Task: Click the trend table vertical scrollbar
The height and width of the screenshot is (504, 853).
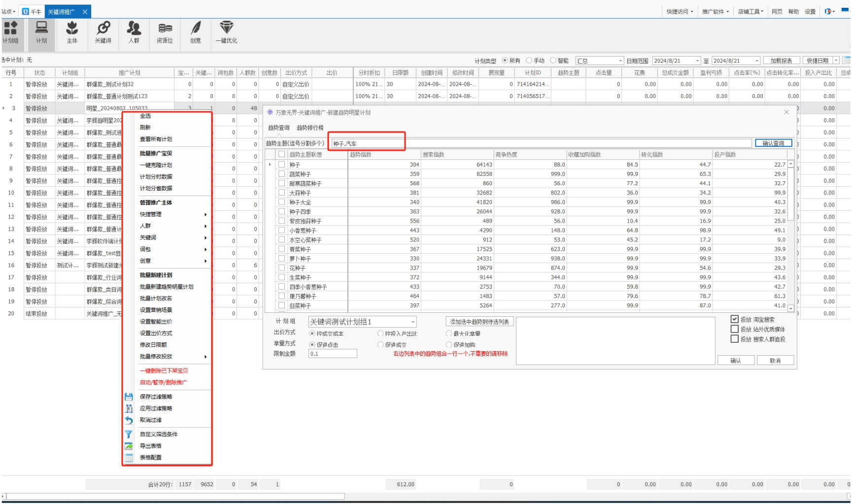Action: (x=790, y=236)
